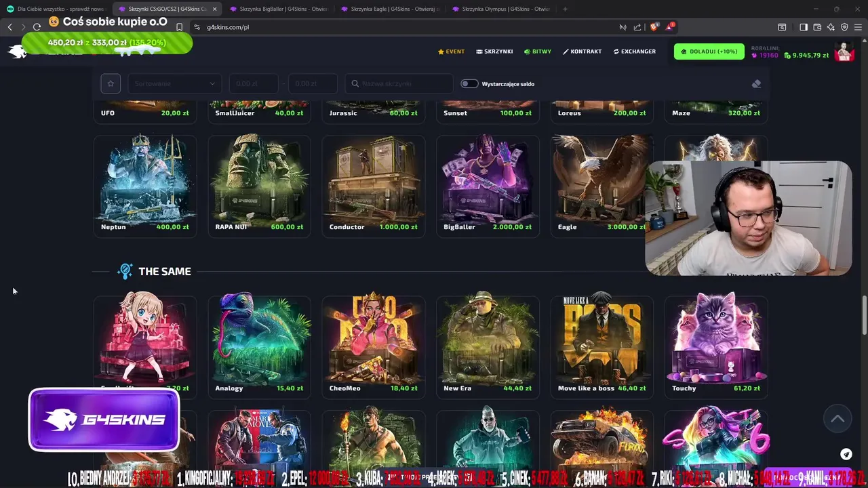
Task: Open the BITWY menu item
Action: 538,52
